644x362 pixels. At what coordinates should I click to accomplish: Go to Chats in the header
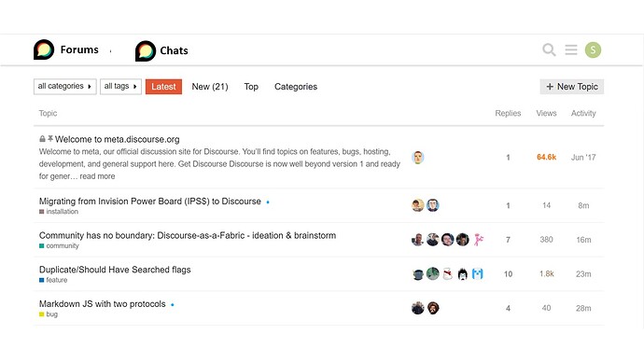tap(175, 50)
